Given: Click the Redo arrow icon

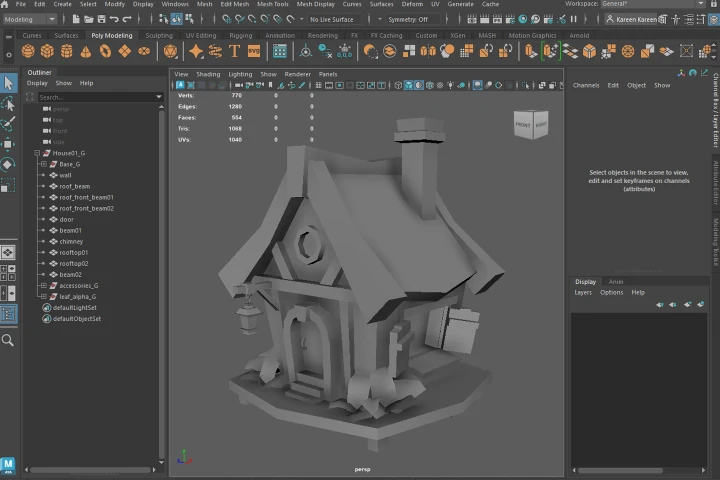Looking at the screenshot, I should [127, 19].
